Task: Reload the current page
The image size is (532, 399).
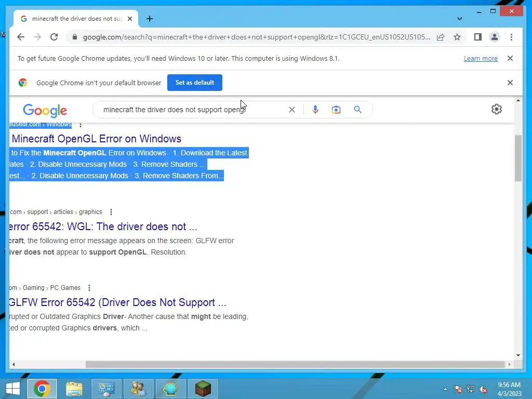Action: (x=54, y=37)
